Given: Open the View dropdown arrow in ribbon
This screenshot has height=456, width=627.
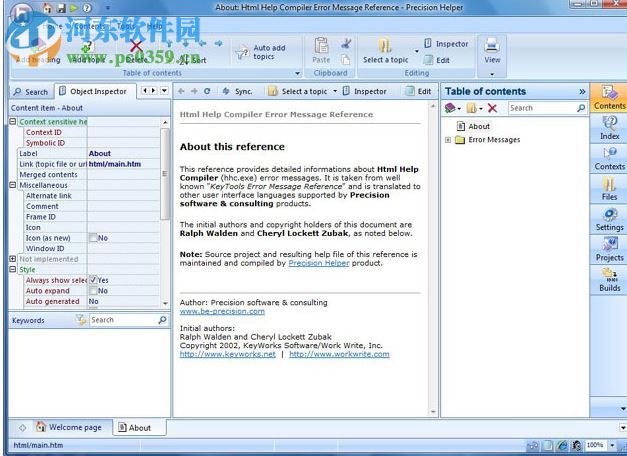Looking at the screenshot, I should tap(492, 74).
